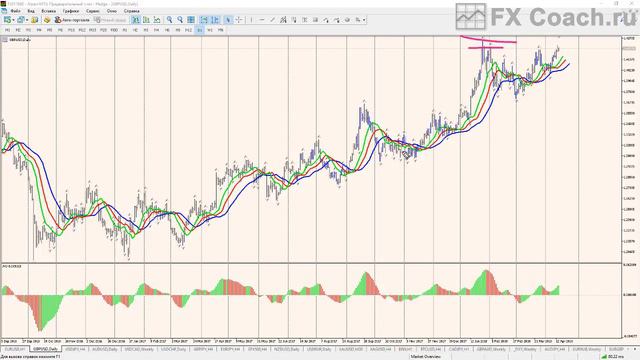Select the horizontal line drawing tool
This screenshot has width=640, height=360.
tap(262, 20)
